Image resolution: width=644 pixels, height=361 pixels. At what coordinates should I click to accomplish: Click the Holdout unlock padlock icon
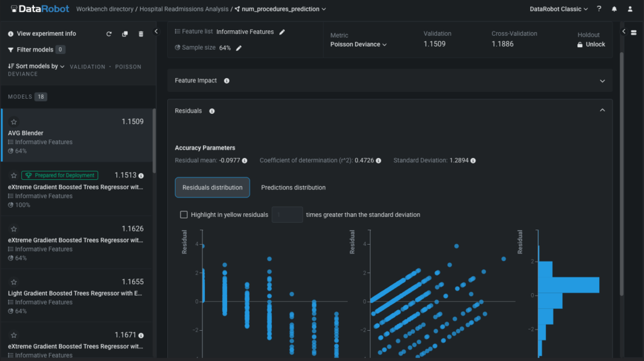(580, 45)
